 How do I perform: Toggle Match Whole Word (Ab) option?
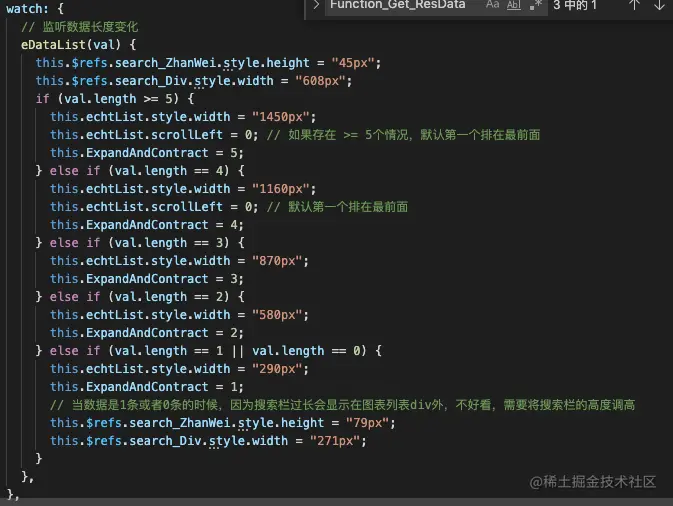pos(514,5)
